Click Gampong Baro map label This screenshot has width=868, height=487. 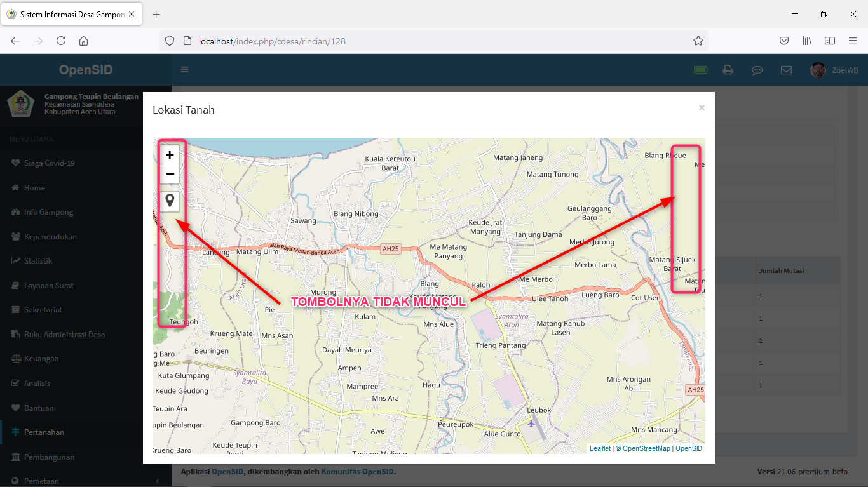click(255, 423)
